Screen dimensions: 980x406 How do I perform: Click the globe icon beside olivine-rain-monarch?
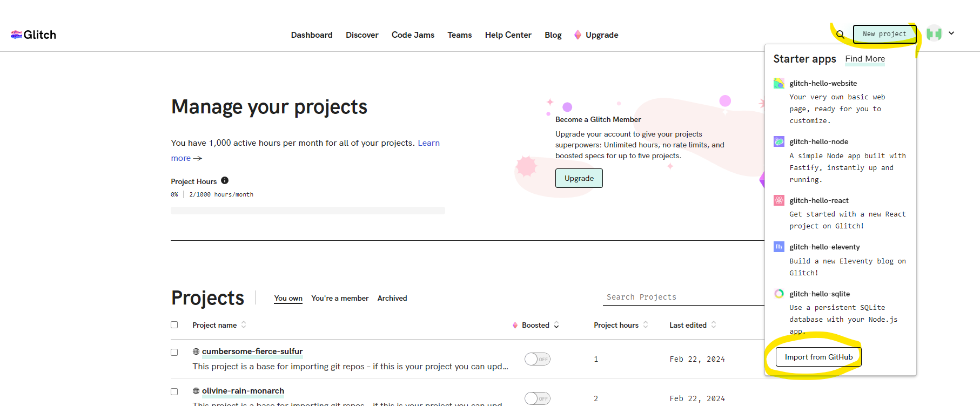point(196,391)
